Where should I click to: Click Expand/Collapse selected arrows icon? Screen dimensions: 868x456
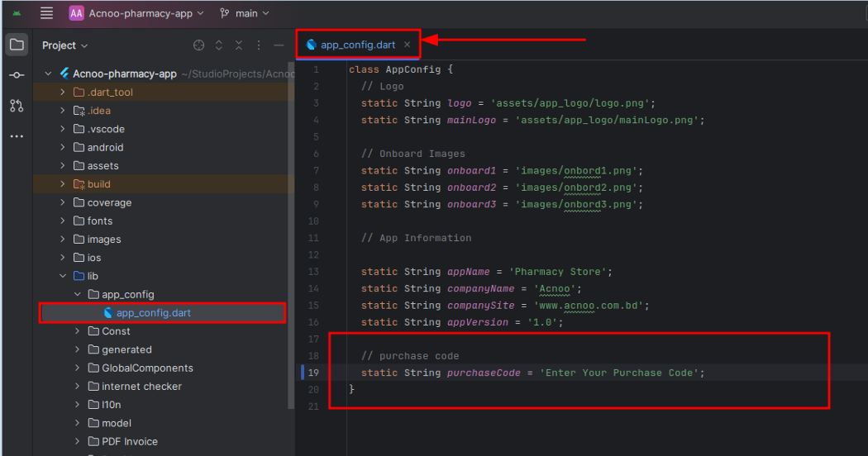click(219, 45)
